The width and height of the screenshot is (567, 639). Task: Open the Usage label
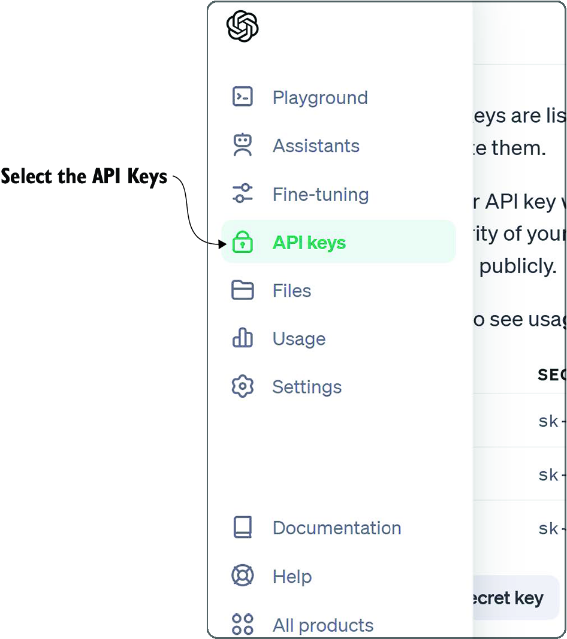(x=299, y=339)
